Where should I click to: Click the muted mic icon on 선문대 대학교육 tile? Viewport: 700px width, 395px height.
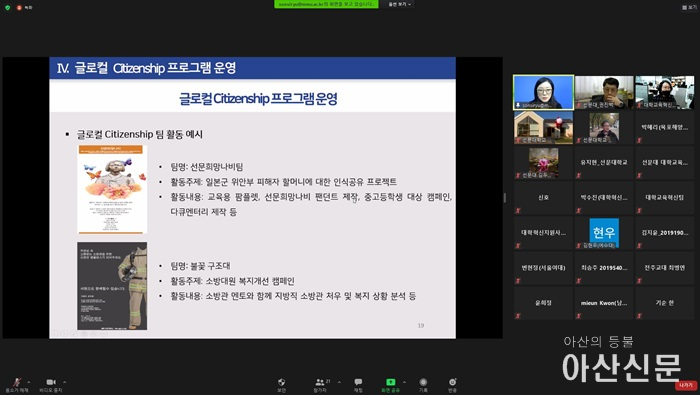coord(640,175)
